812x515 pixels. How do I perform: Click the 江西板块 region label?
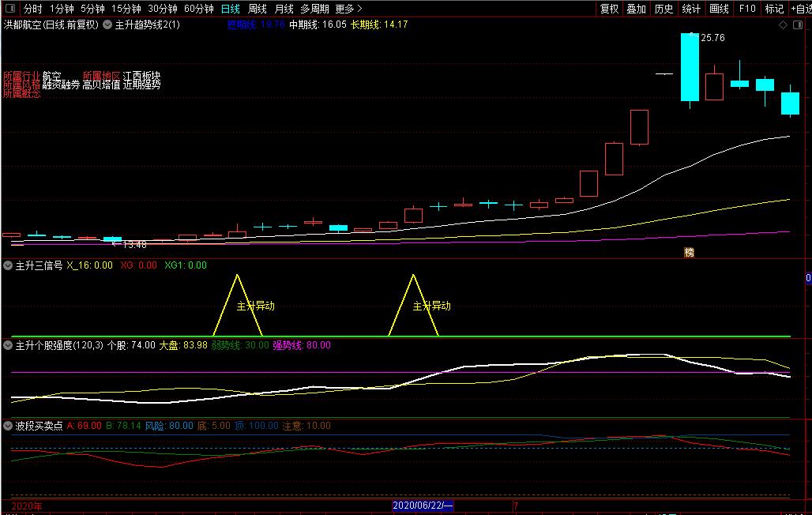(x=141, y=76)
